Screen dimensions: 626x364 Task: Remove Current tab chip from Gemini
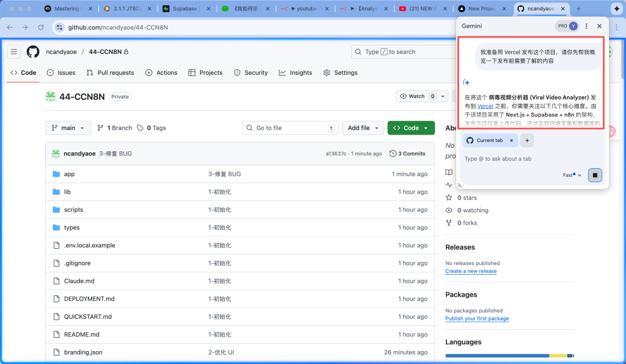click(511, 140)
